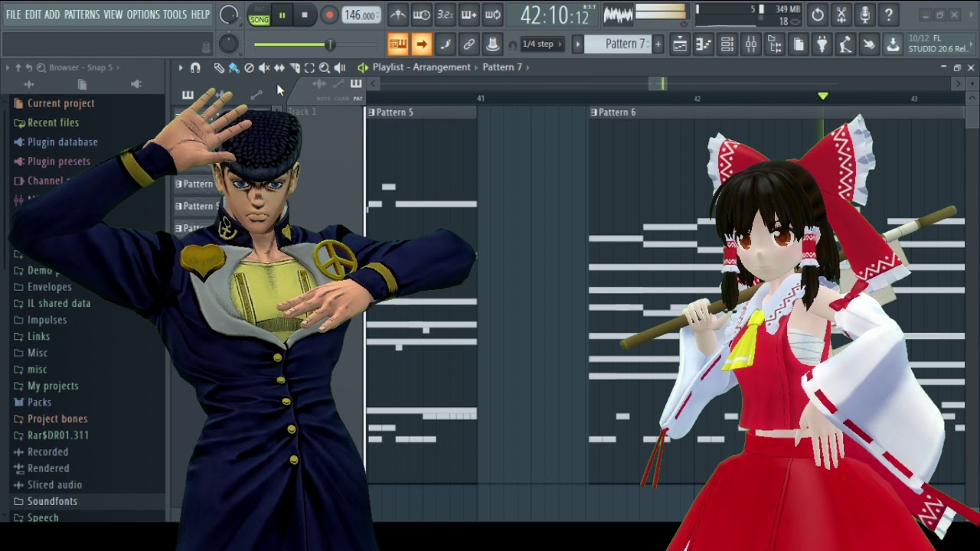Select the Playback speaker tool
980x551 pixels.
click(340, 67)
